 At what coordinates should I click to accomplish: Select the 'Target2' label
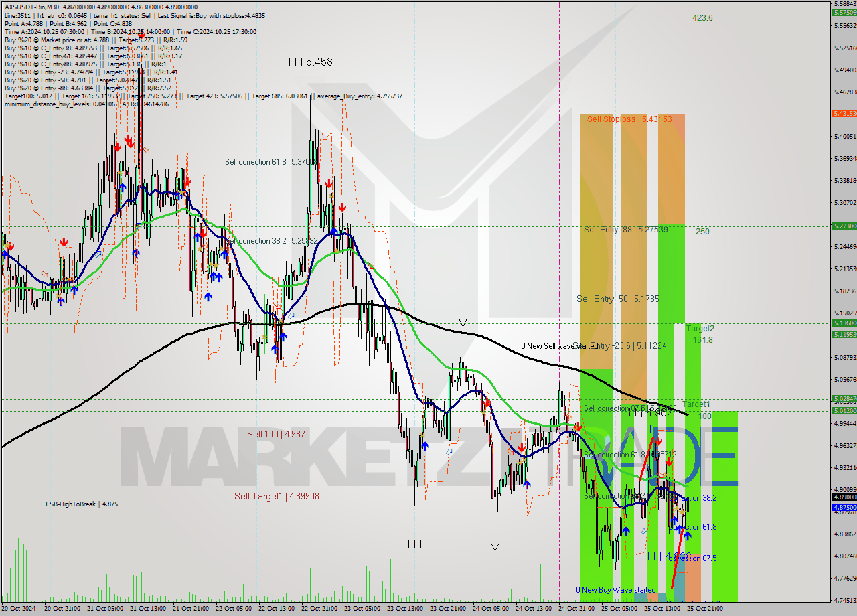pos(700,329)
